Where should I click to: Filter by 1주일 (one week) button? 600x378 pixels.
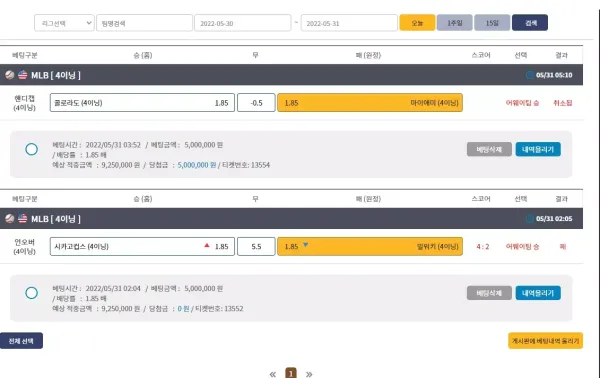[455, 23]
